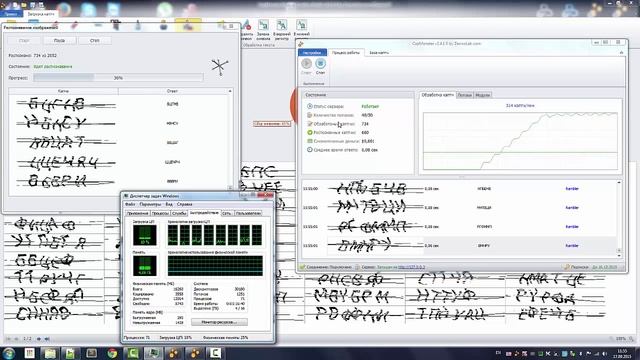
Task: Click scroll-up arrow of the recognition results list
Action: pos(230,91)
